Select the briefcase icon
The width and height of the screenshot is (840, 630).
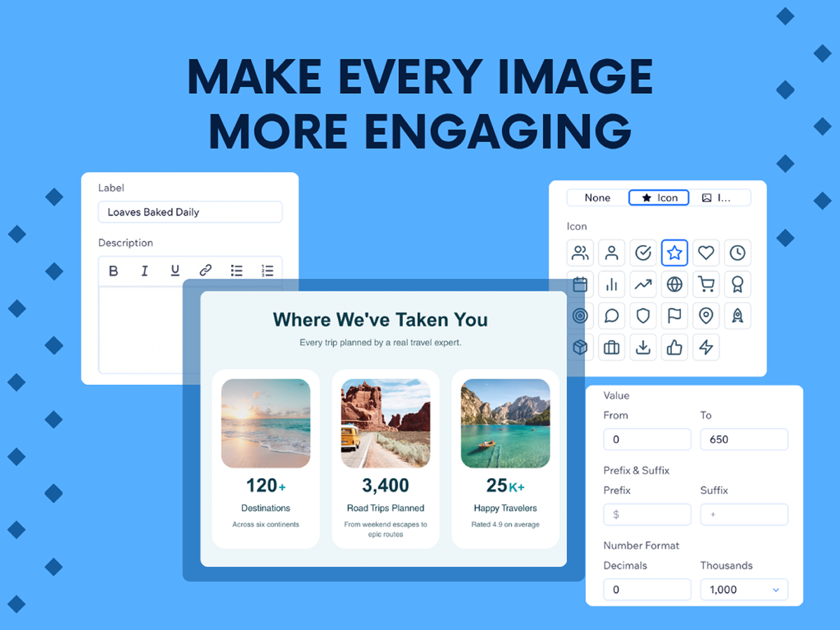[x=612, y=347]
